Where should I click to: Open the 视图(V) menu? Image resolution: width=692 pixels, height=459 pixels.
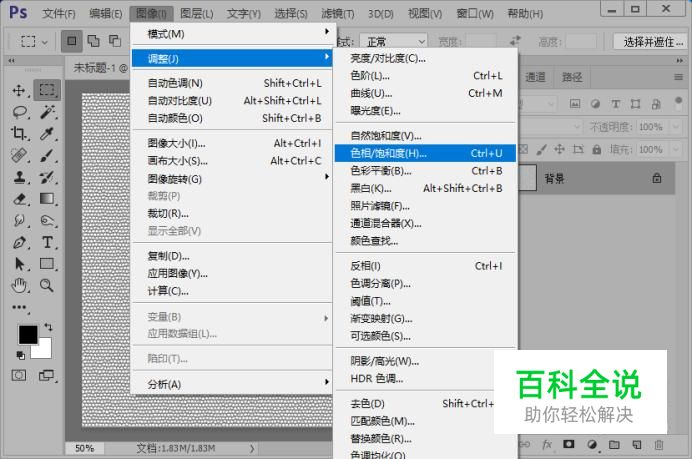pyautogui.click(x=425, y=14)
